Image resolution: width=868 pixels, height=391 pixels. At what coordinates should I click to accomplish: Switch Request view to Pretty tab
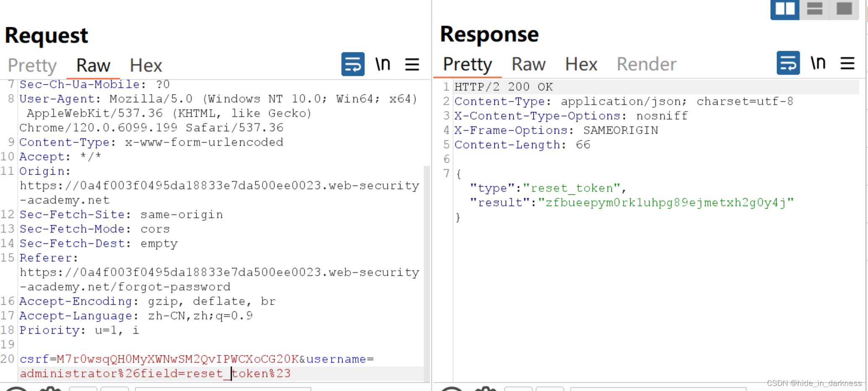32,65
